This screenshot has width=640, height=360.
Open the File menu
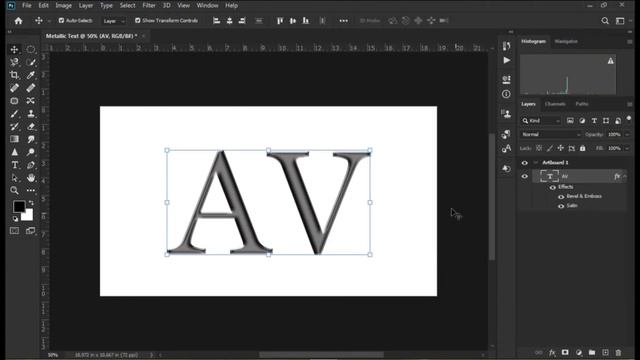point(27,5)
